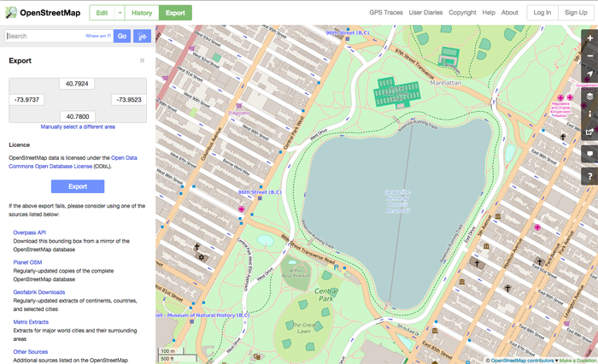Viewport: 598px width, 364px height.
Task: Click the north latitude field 40.7924
Action: click(77, 84)
